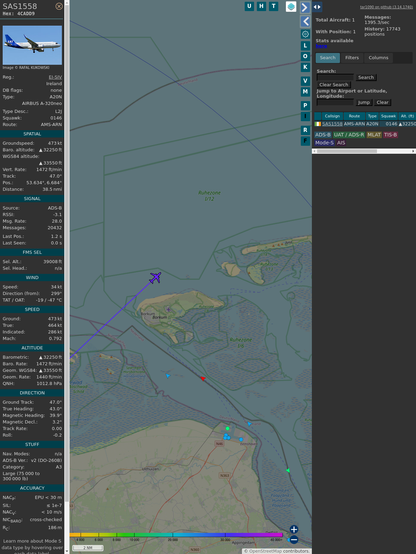Focus the Jump to Airport input field
Image resolution: width=416 pixels, height=554 pixels.
[x=335, y=102]
